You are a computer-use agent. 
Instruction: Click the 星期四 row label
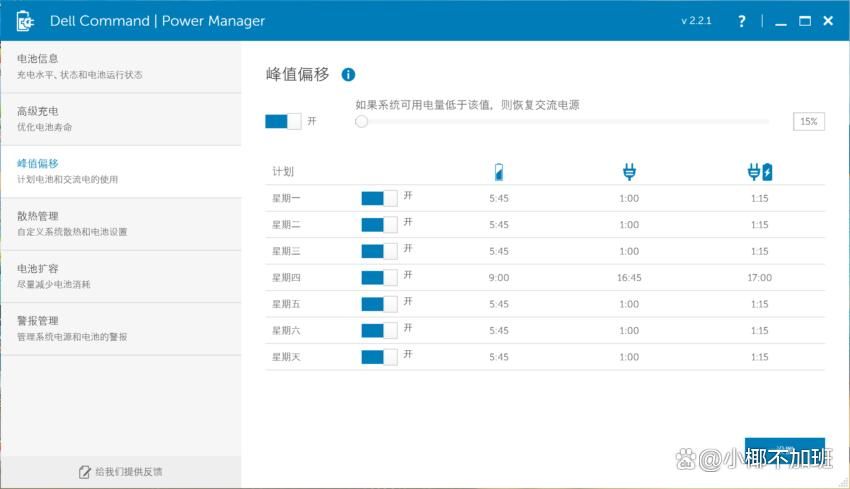pos(286,278)
